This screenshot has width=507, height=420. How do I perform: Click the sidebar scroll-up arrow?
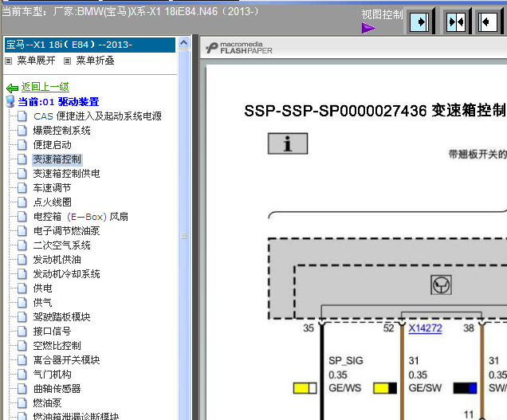click(183, 43)
